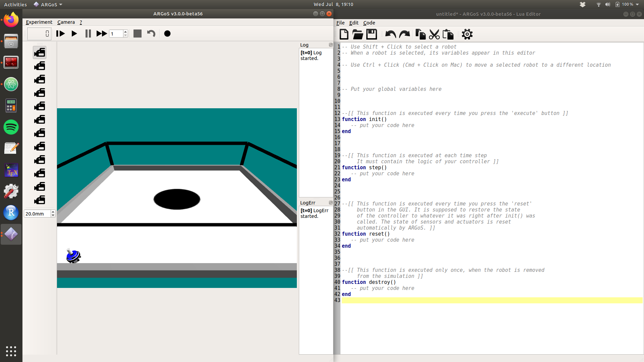Screen dimensions: 644x362
Task: Open the Experiment menu
Action: tap(39, 22)
